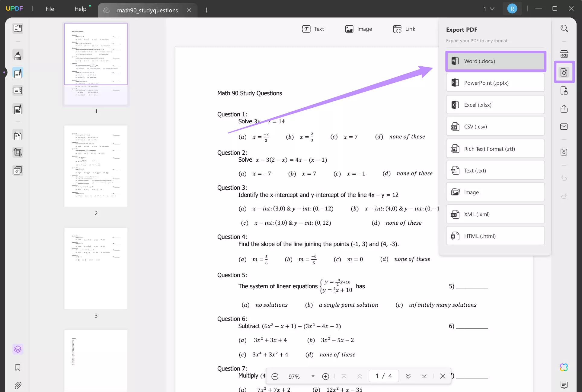Click the Layers panel icon
Screen dimensions: 582x392
point(18,349)
